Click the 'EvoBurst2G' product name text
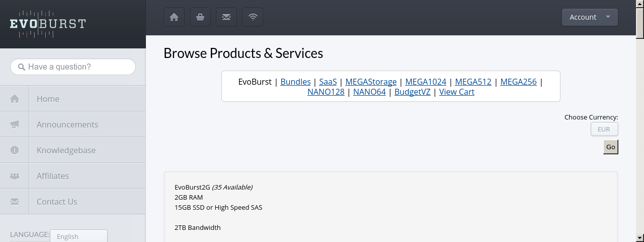 coord(192,187)
